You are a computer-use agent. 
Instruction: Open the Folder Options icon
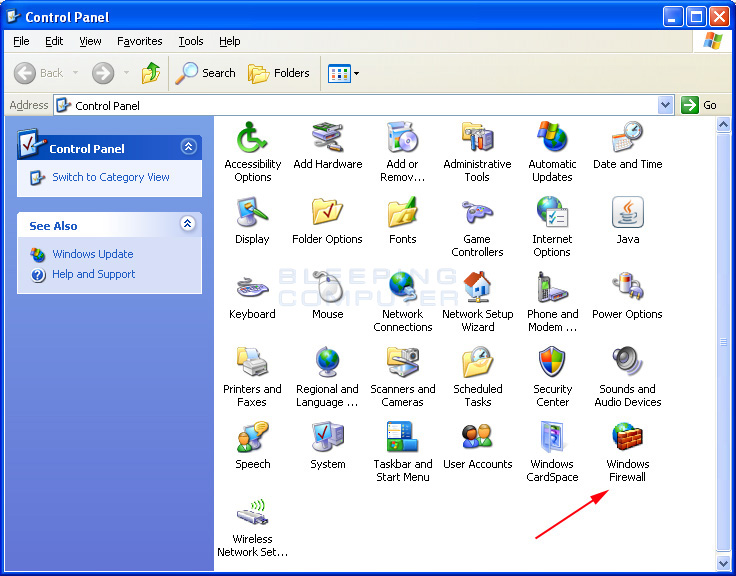(x=328, y=213)
